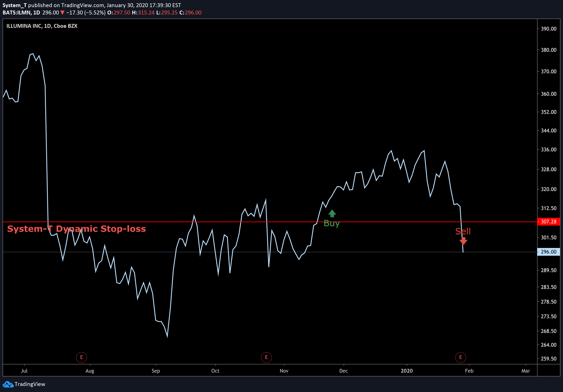Click the close value C:296.00
563x392 pixels.
190,13
